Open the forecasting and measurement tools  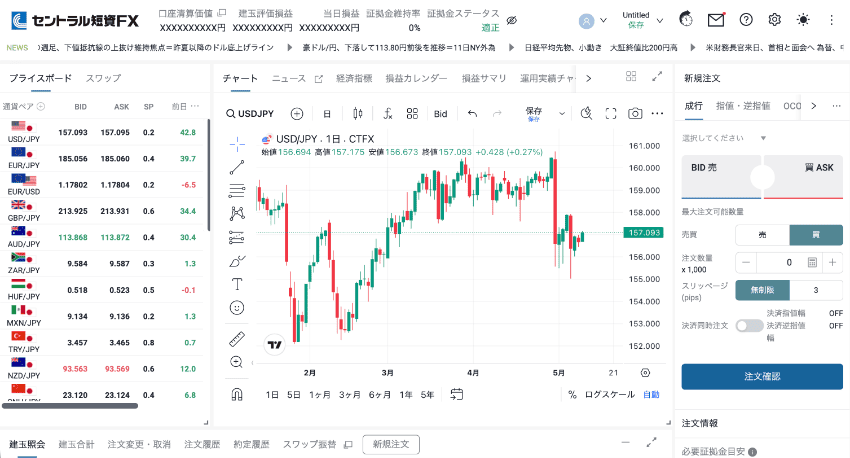tap(237, 237)
